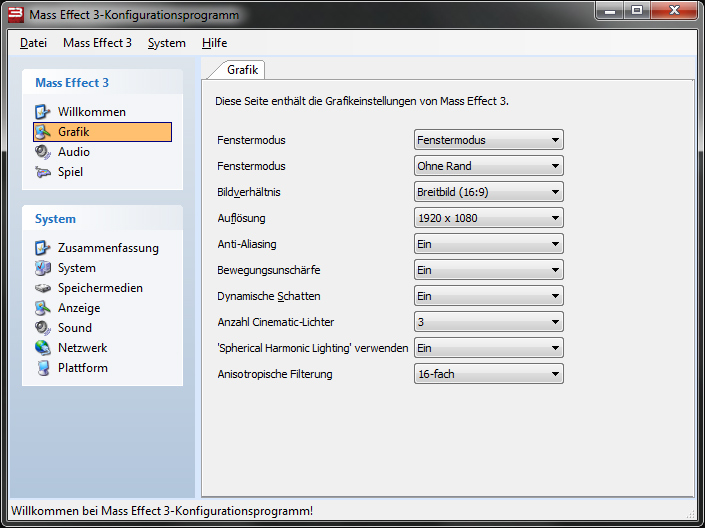Viewport: 705px width, 528px height.
Task: Open the Dynamische Schatten dropdown
Action: click(489, 296)
